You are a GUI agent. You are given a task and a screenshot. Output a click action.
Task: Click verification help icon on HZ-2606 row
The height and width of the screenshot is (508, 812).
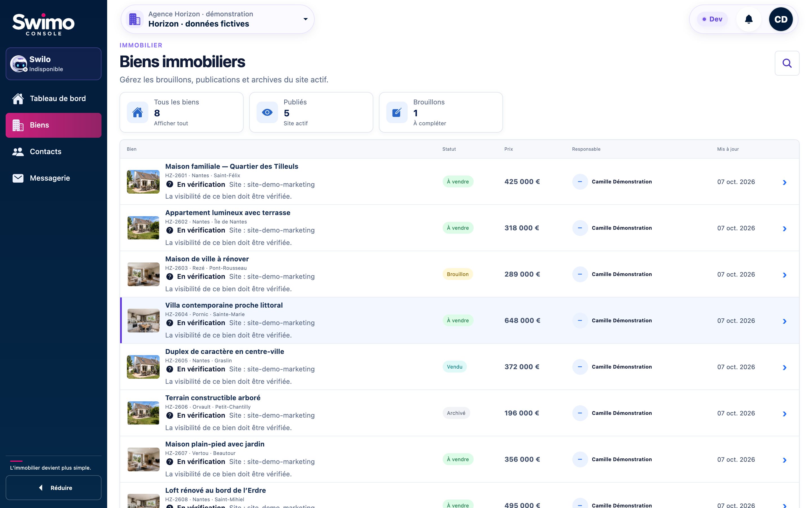(170, 416)
